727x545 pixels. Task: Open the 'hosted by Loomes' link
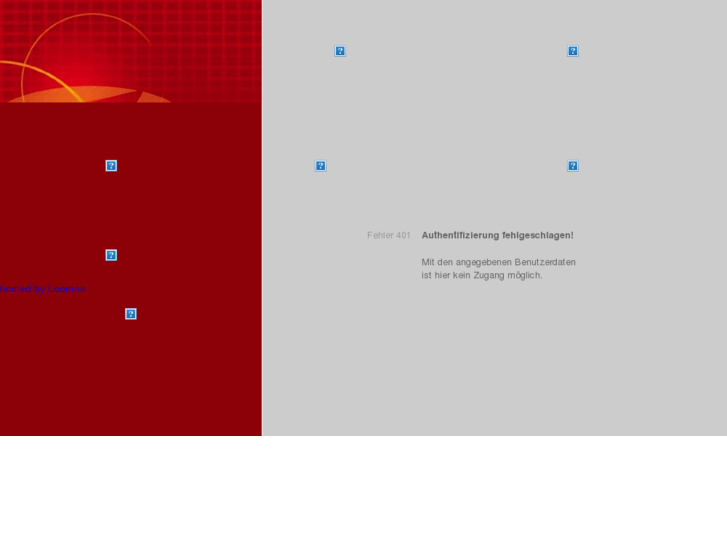pos(42,289)
